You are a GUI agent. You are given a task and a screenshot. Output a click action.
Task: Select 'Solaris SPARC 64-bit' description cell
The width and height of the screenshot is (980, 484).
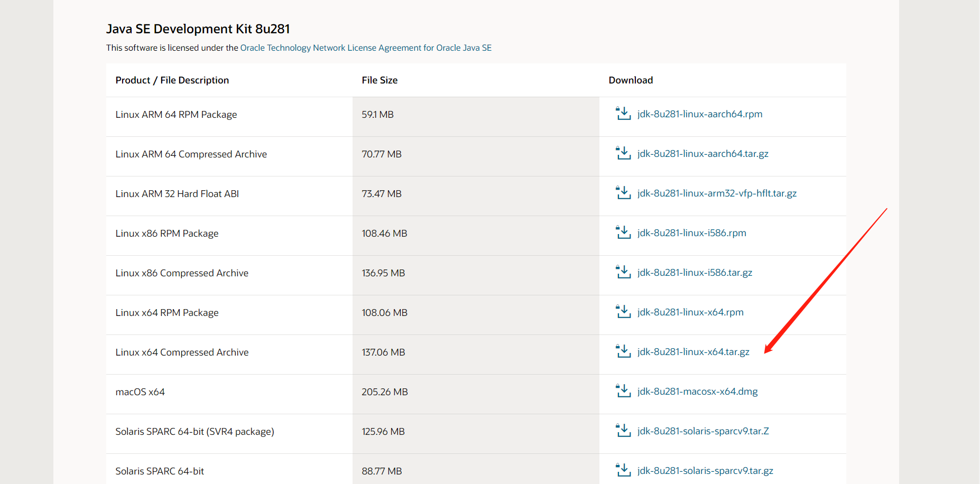229,469
